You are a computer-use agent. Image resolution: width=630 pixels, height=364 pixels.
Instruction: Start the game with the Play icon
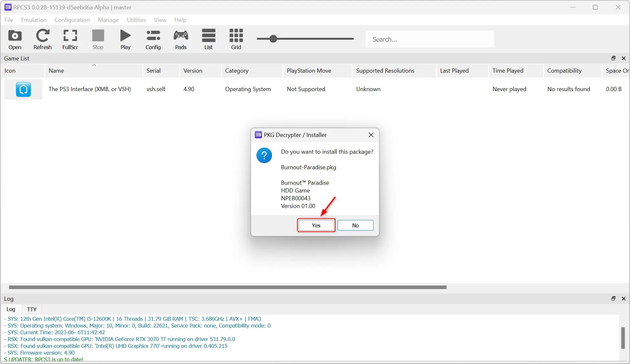click(x=125, y=39)
